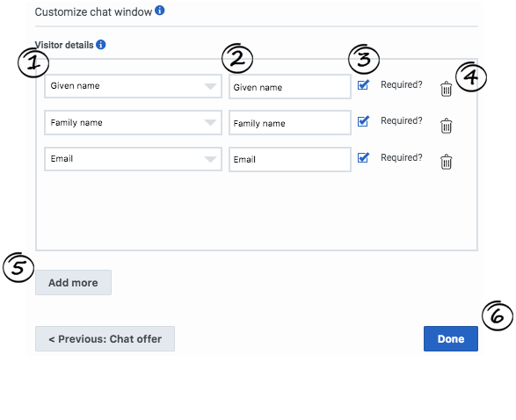The width and height of the screenshot is (516, 420).
Task: Click the Required? label in the Family name row
Action: (402, 120)
